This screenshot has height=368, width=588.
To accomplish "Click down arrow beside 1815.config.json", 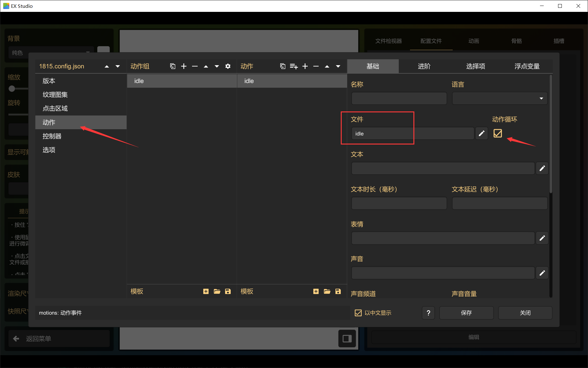I will click(x=118, y=66).
